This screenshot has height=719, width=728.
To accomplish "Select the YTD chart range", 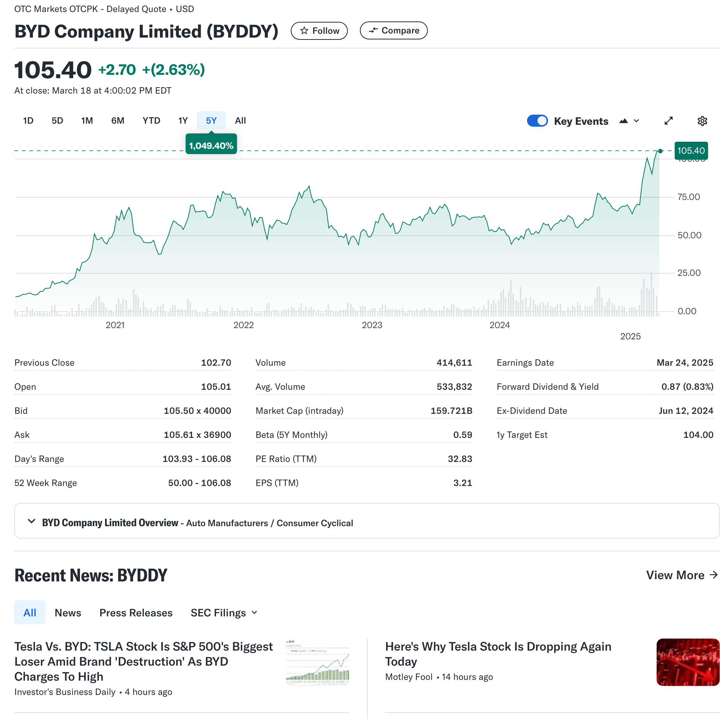I will click(151, 120).
